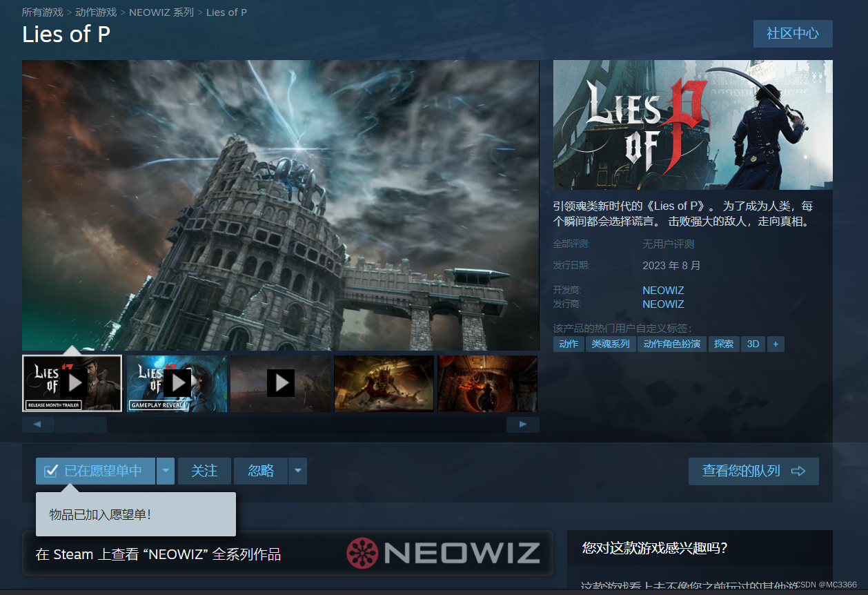Select the 类魂系列 tag
The image size is (868, 595).
point(611,344)
